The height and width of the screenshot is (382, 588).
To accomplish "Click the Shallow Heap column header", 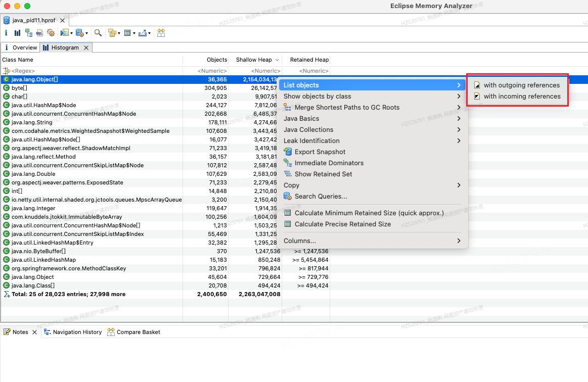I will tap(255, 60).
